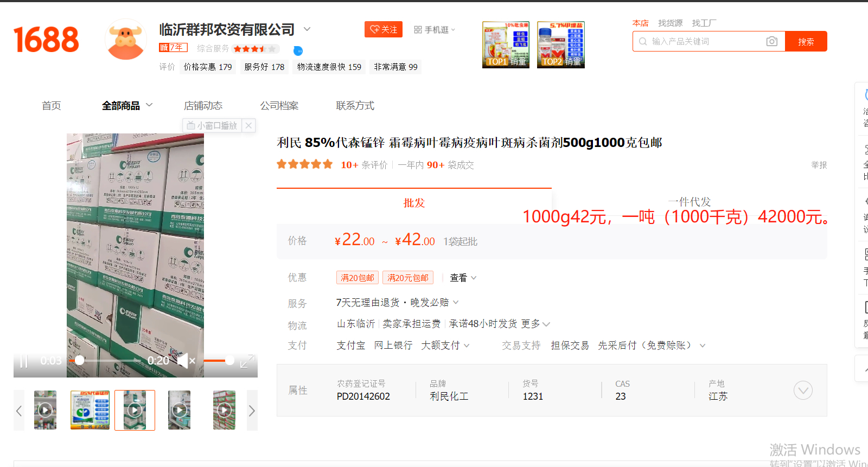Click 价格实惠 179 review tag
868x467 pixels.
[x=207, y=67]
